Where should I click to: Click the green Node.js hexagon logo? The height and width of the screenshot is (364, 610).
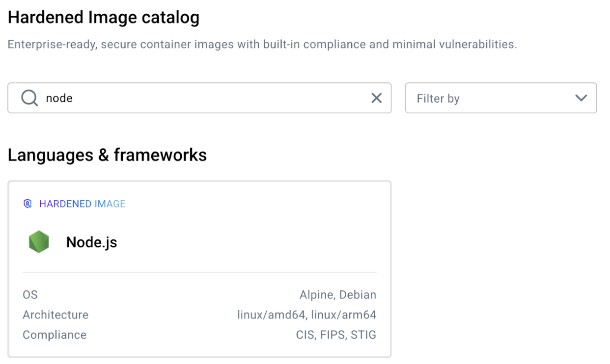click(39, 242)
